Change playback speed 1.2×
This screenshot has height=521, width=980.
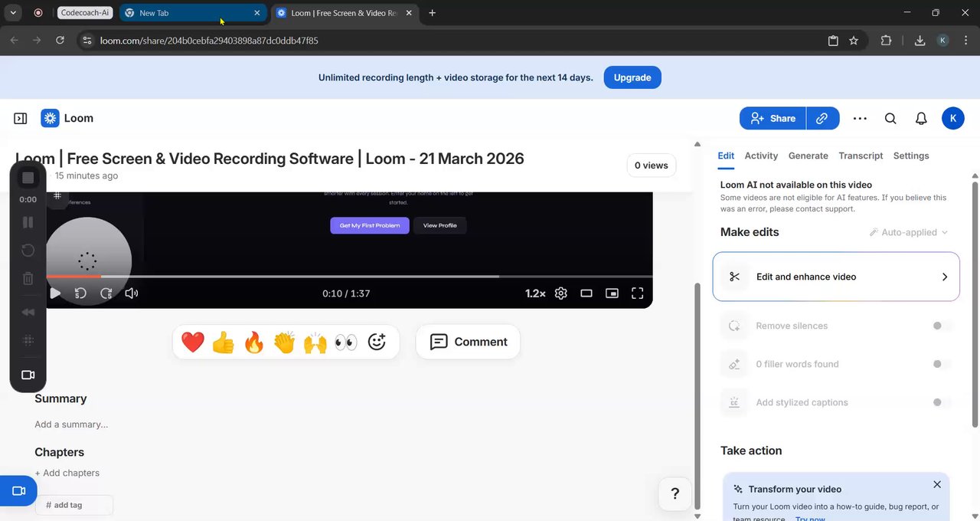pos(535,293)
